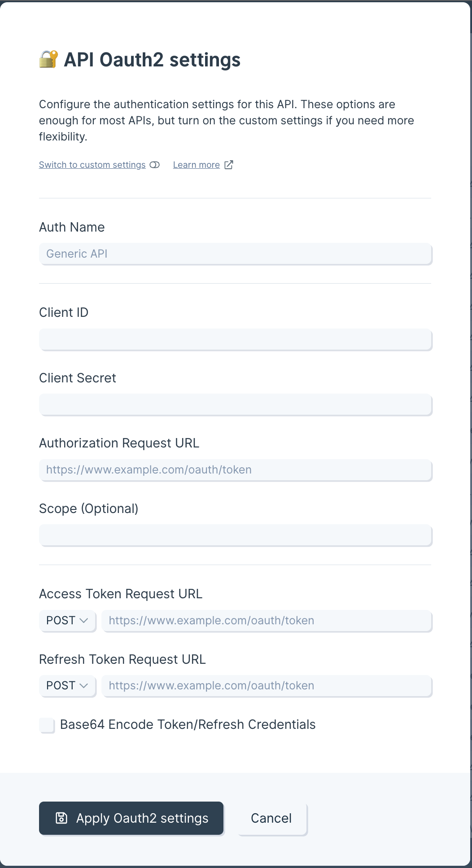Open the Refresh Token POST method dropdown

pyautogui.click(x=67, y=686)
